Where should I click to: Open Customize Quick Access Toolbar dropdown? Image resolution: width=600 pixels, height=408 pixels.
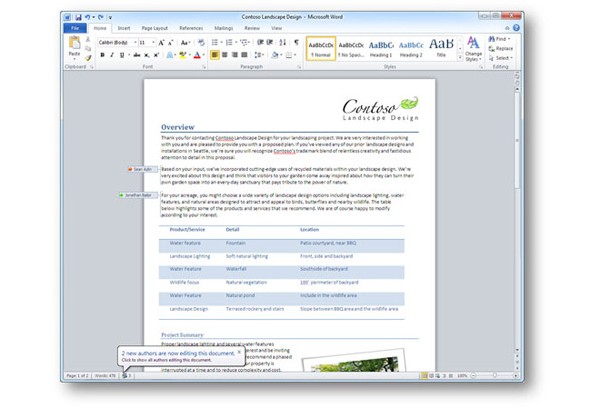point(110,17)
